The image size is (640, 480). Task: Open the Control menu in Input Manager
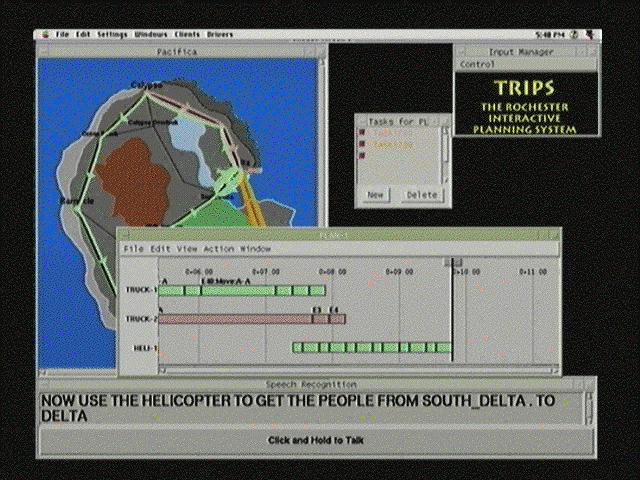(x=478, y=64)
